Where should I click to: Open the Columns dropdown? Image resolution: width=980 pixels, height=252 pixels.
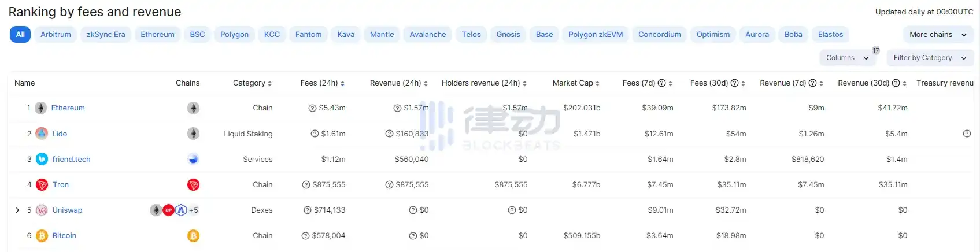847,58
